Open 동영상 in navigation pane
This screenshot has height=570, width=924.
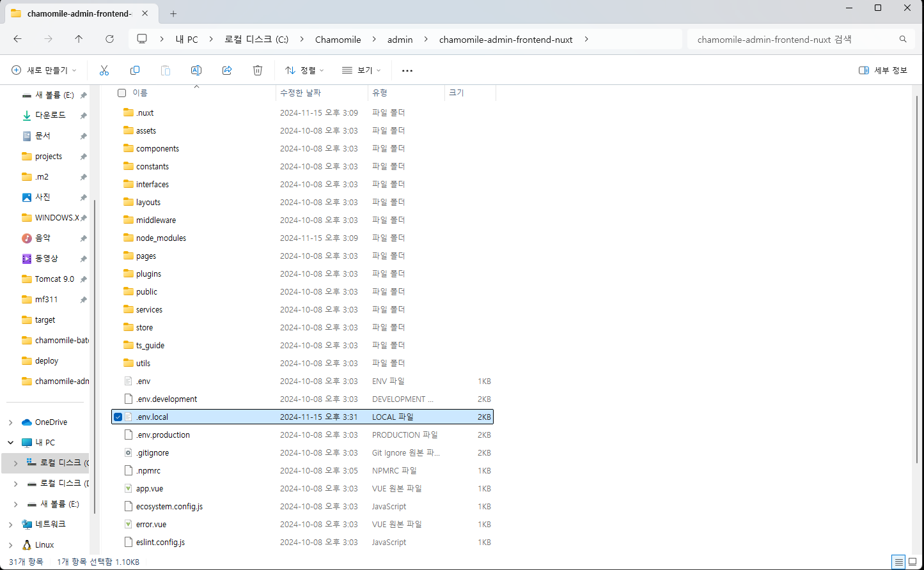coord(46,258)
